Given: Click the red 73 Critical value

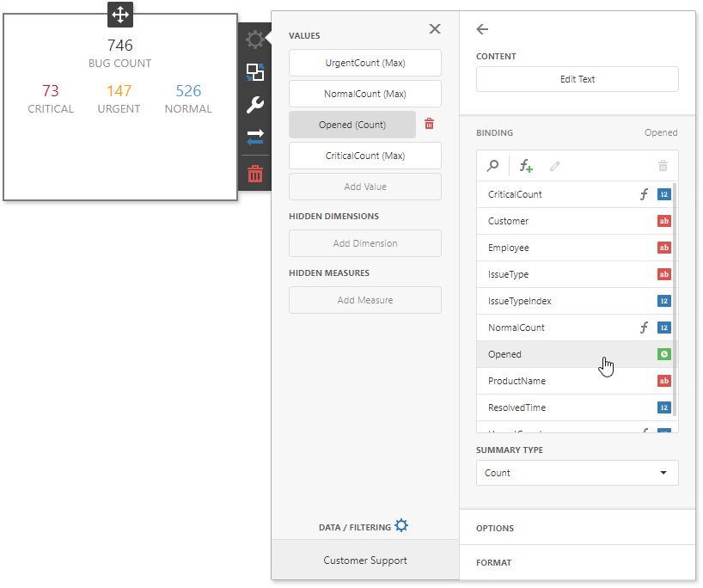Looking at the screenshot, I should pos(51,91).
